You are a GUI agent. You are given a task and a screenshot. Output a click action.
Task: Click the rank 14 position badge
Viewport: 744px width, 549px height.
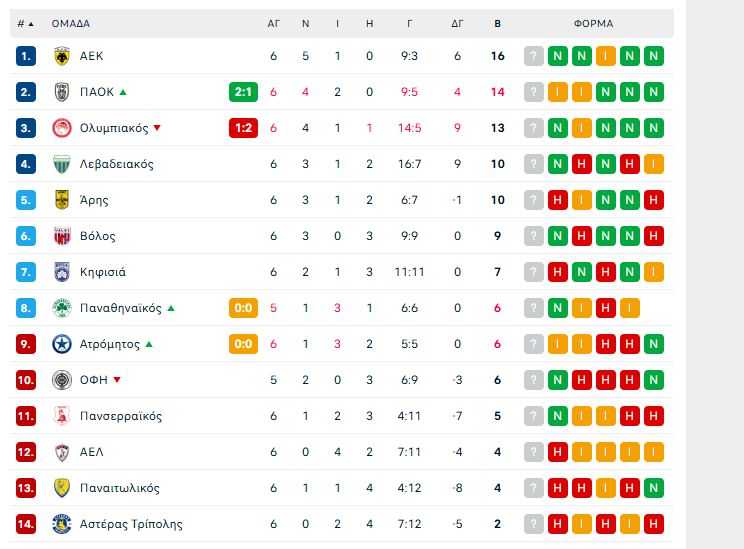pos(26,524)
